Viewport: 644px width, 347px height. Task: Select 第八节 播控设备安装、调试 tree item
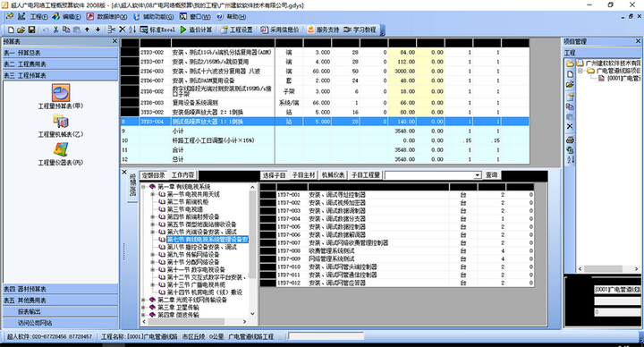click(201, 247)
